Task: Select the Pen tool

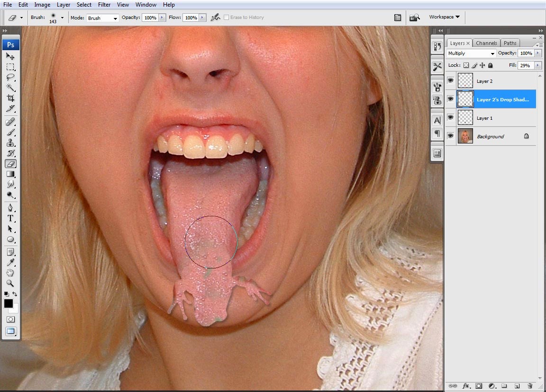Action: [10, 208]
